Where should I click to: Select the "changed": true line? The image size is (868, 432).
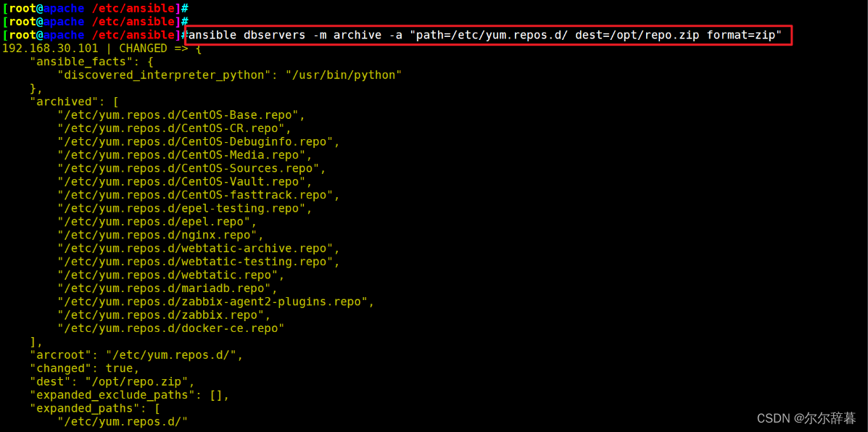(x=85, y=367)
